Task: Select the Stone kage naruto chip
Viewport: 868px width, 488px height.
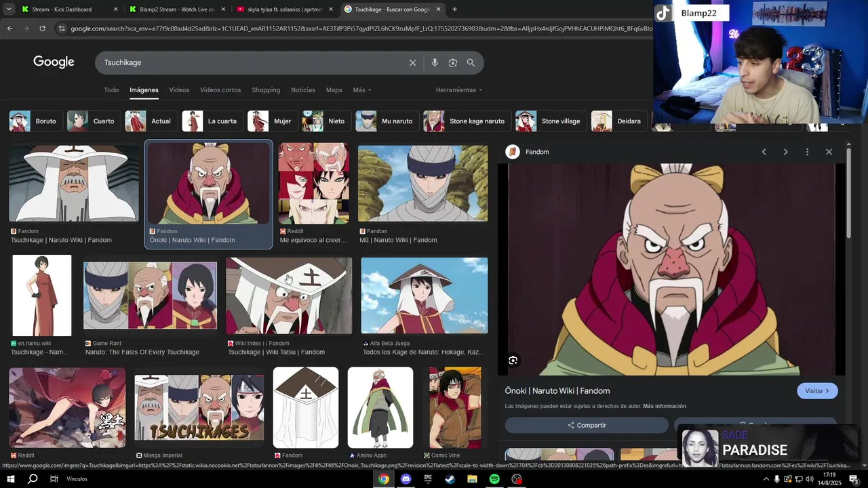Action: (x=467, y=121)
